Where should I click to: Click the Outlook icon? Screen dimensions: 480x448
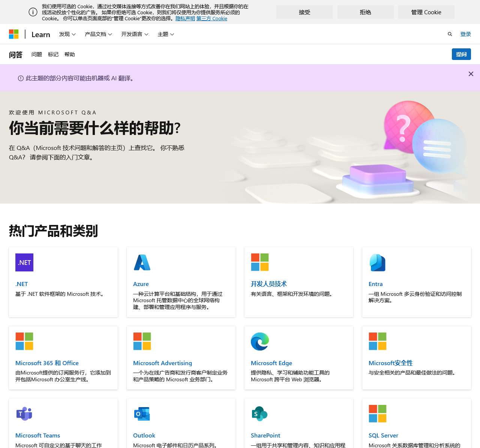pos(142,414)
